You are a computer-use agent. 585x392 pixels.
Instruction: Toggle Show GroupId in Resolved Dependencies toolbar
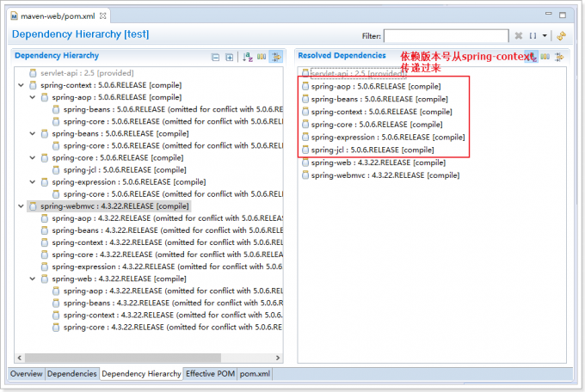point(545,57)
